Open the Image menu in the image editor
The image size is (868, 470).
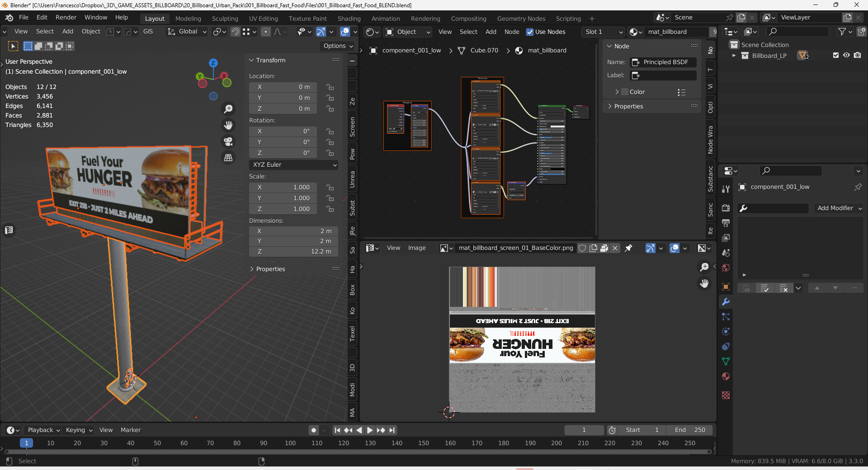click(x=417, y=248)
